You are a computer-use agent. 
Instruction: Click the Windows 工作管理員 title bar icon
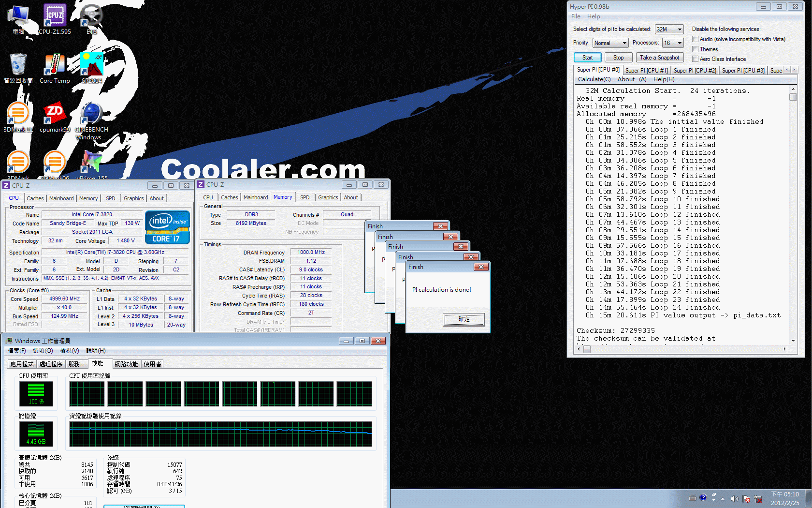coord(9,341)
